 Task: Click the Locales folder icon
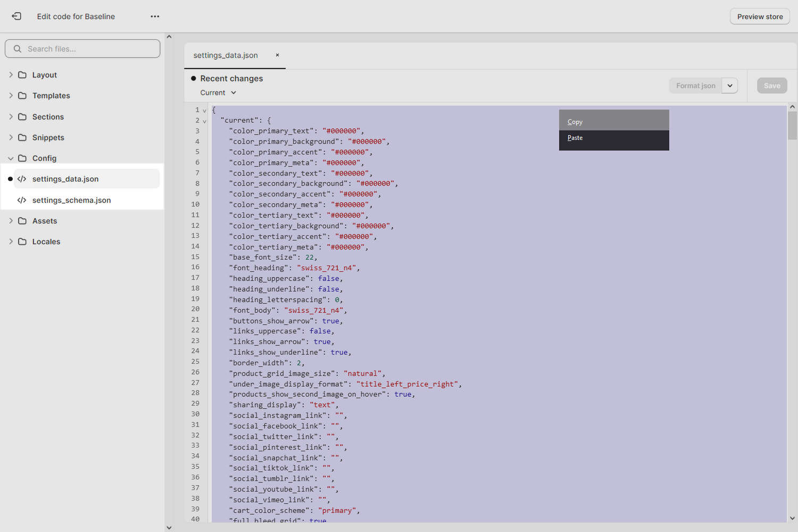pyautogui.click(x=22, y=241)
